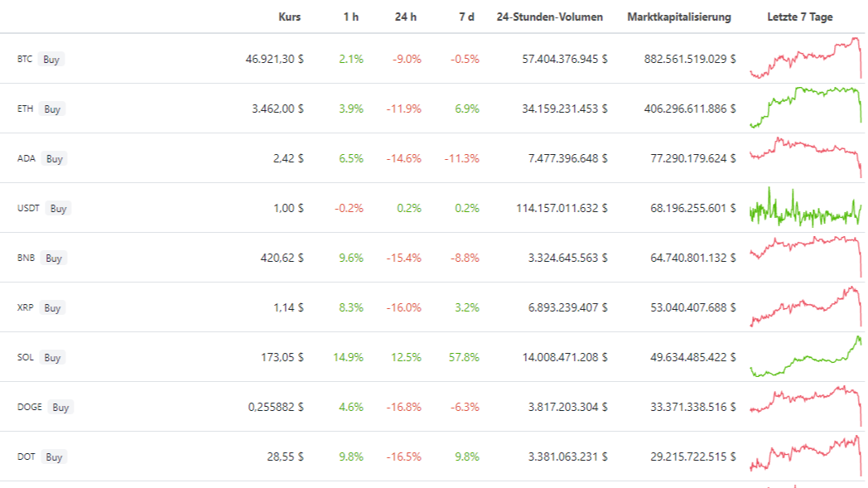
Task: Click the BNB ticker symbol
Action: pos(26,258)
